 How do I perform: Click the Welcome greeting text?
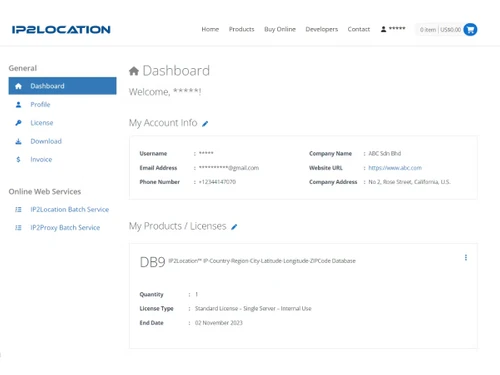165,92
